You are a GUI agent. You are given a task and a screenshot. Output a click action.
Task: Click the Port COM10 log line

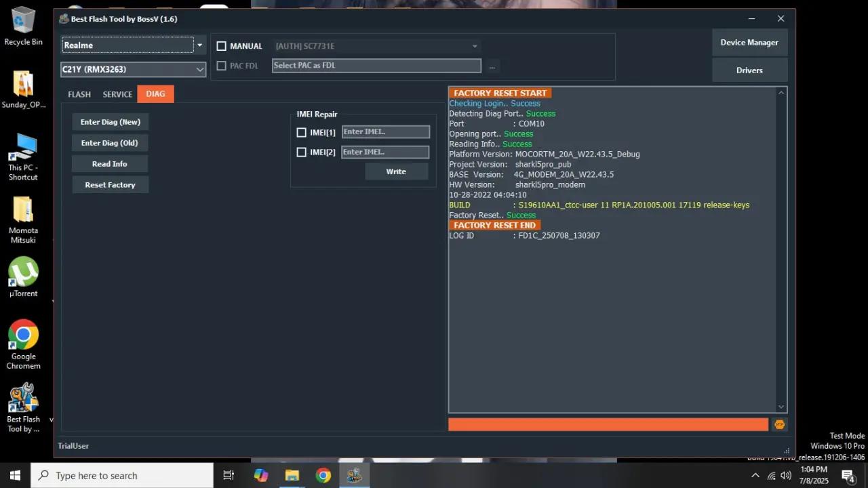click(496, 124)
